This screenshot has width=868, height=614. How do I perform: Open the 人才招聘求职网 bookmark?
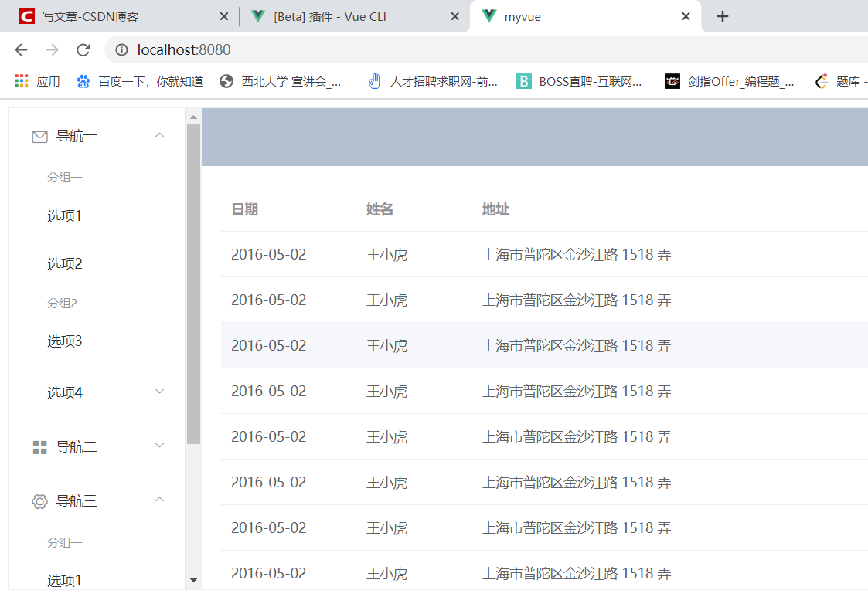[x=434, y=81]
